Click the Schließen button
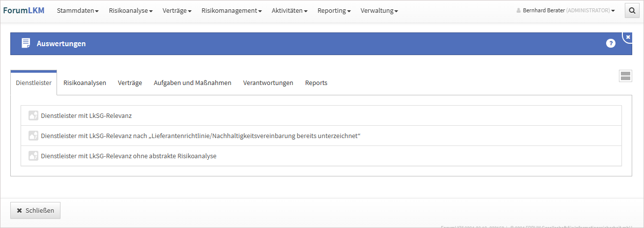The height and width of the screenshot is (228, 644). [35, 210]
